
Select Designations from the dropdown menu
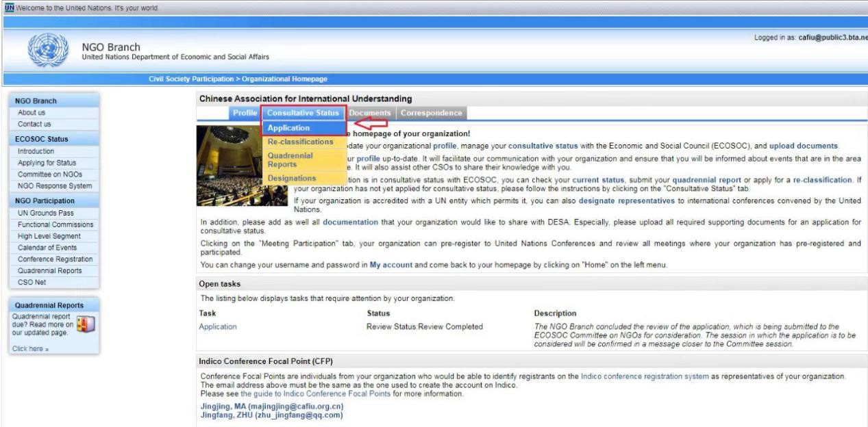303,178
